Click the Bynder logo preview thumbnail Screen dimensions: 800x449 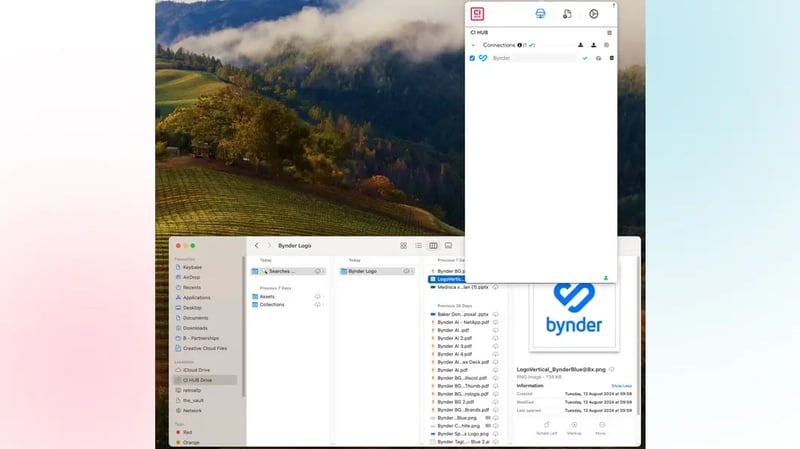[574, 315]
